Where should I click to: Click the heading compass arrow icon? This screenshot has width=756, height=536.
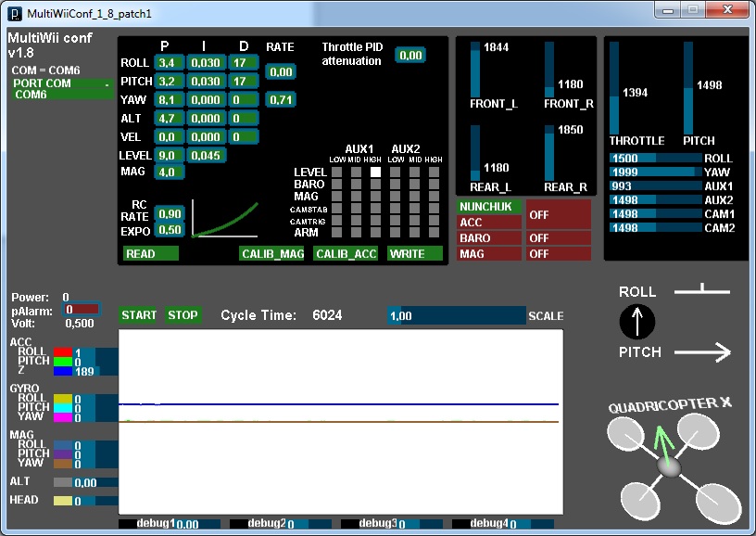[636, 322]
